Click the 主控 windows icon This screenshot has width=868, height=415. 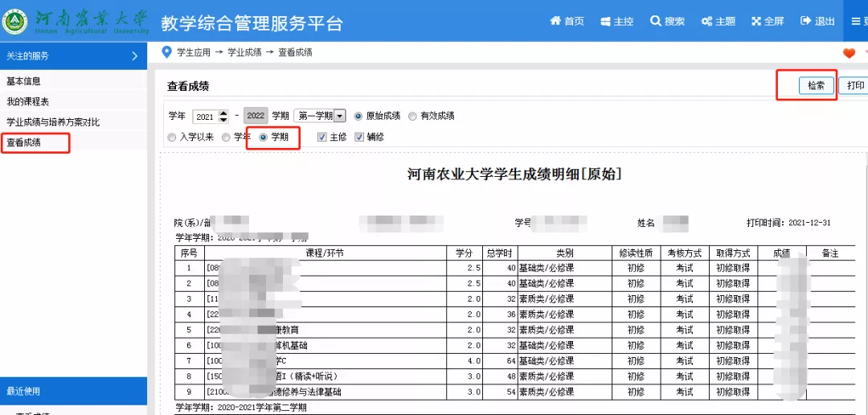pyautogui.click(x=605, y=22)
